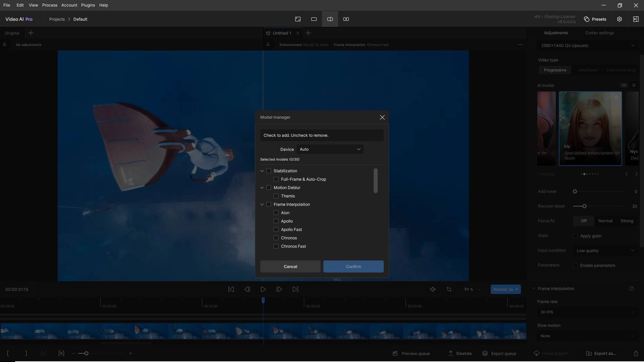The width and height of the screenshot is (644, 362).
Task: Open the Device dropdown
Action: [x=330, y=149]
